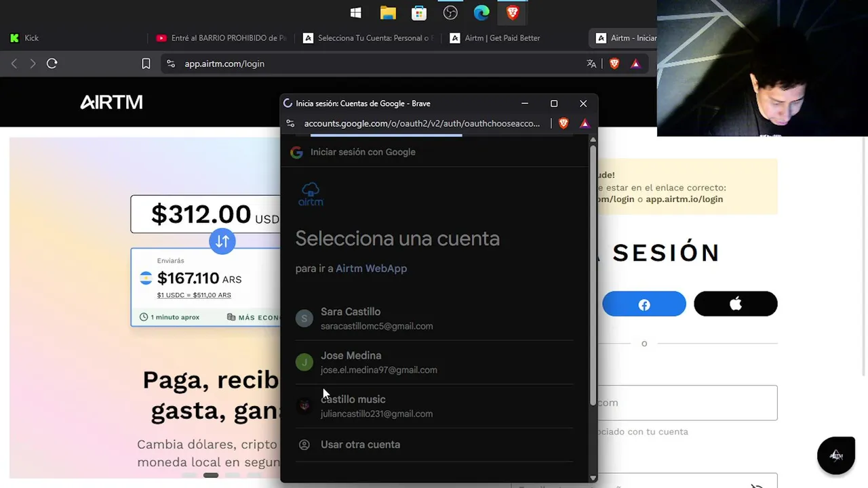Screen dimensions: 868x488
Task: Switch to Brave browser in the taskbar
Action: (x=513, y=13)
